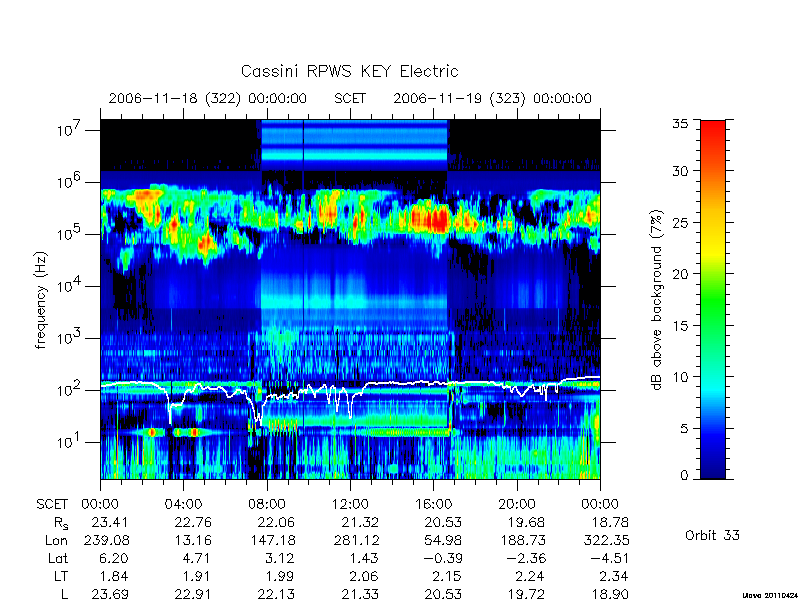
Task: Click the green middle of the colorbar
Action: [x=713, y=301]
